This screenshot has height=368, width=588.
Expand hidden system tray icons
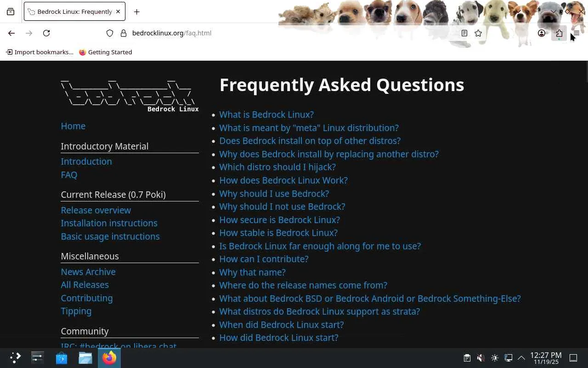[521, 358]
